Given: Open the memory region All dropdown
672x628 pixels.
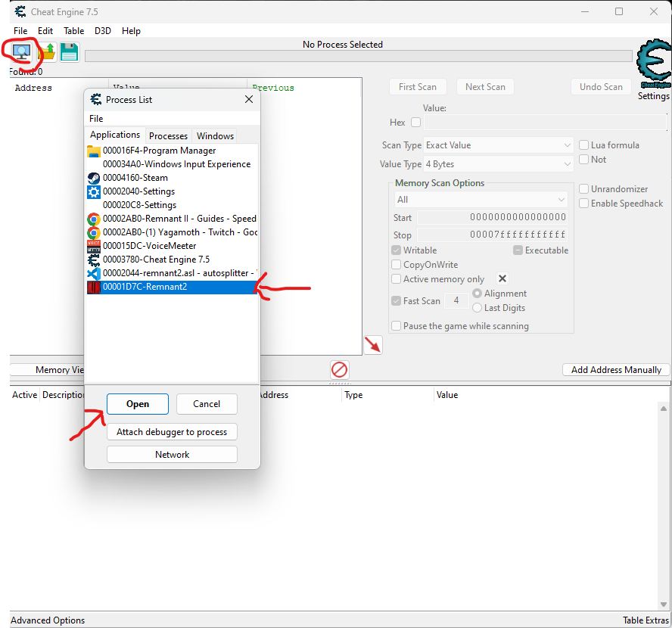Looking at the screenshot, I should coord(481,200).
